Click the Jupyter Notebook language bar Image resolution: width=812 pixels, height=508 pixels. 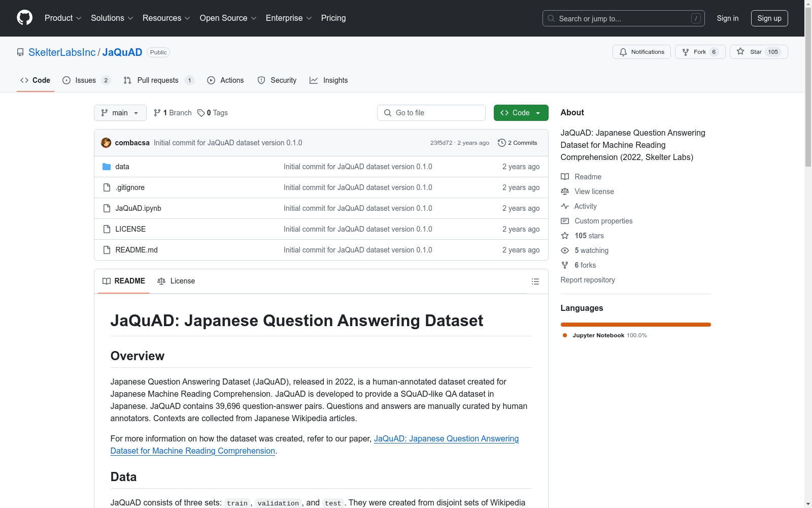[636, 325]
